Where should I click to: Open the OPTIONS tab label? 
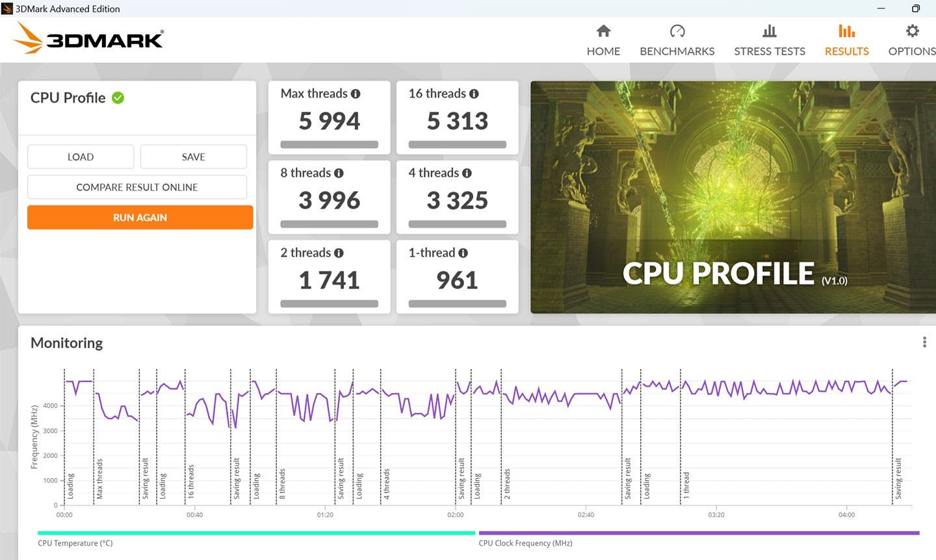pos(913,51)
